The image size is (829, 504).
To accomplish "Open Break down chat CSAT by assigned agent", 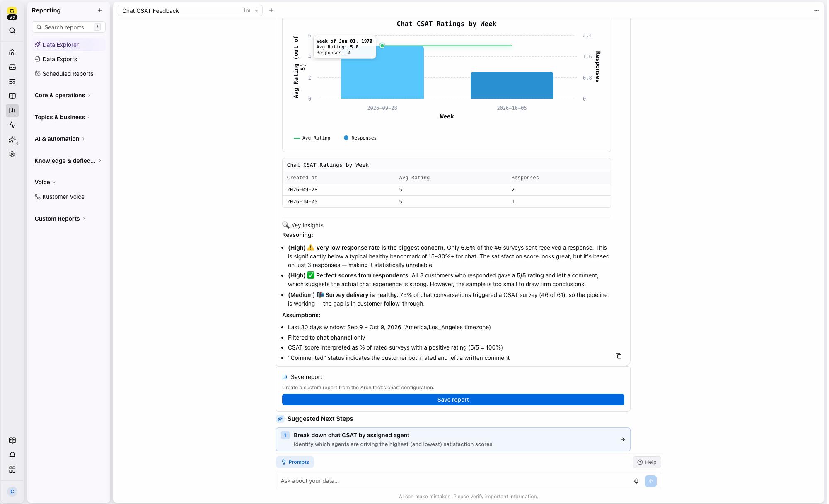I will tap(453, 440).
